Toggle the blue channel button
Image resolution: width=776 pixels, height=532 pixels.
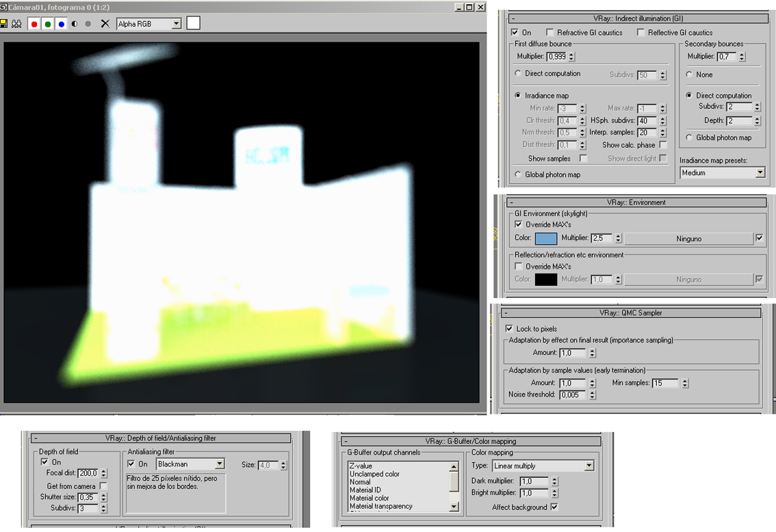(x=61, y=24)
